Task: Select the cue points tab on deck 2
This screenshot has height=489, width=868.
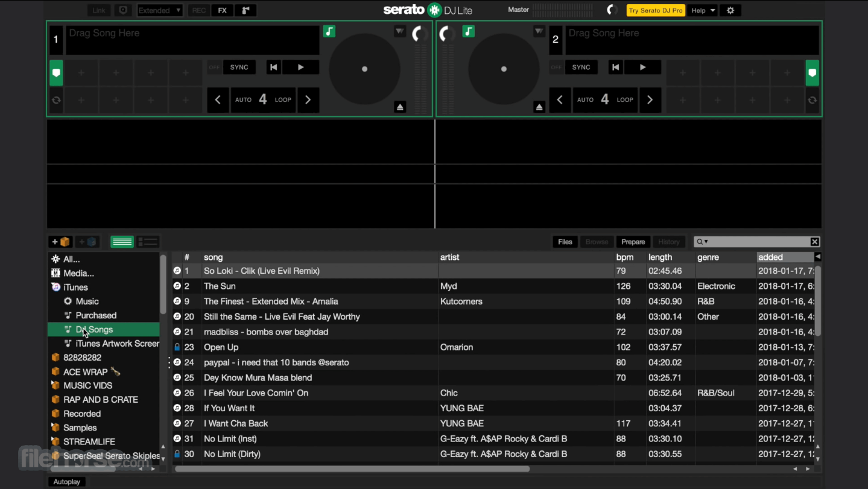Action: [x=813, y=73]
